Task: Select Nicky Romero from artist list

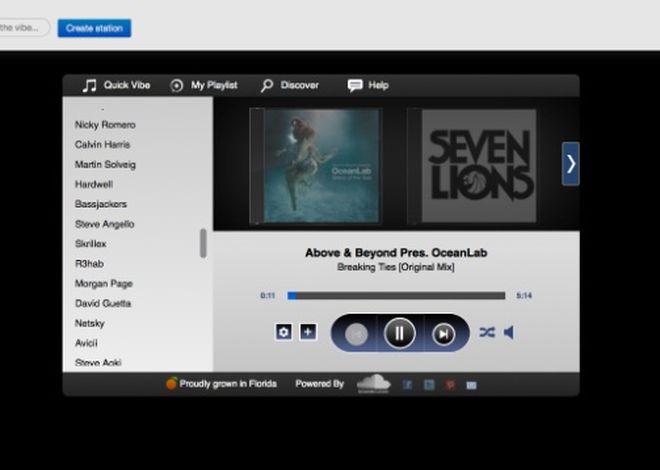Action: [105, 125]
